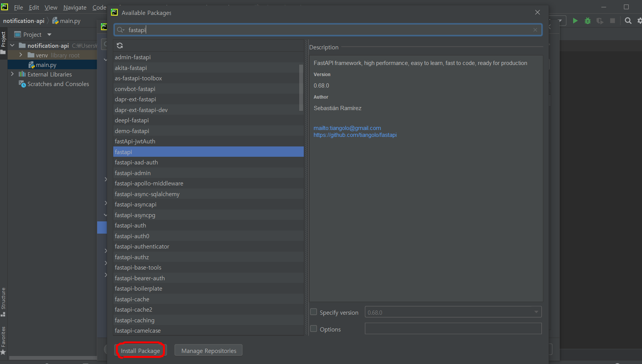The height and width of the screenshot is (364, 642).
Task: Click the main.py breadcrumb in navigation bar
Action: (66, 21)
